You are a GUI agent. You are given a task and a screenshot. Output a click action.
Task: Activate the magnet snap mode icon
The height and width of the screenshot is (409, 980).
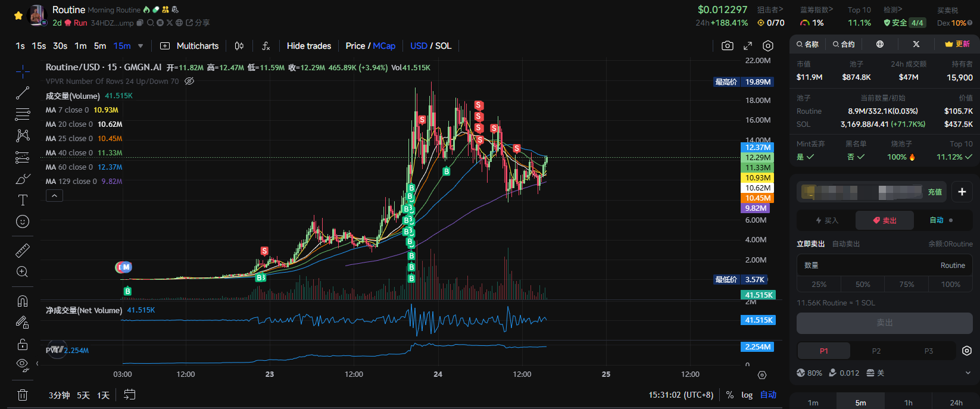click(23, 301)
